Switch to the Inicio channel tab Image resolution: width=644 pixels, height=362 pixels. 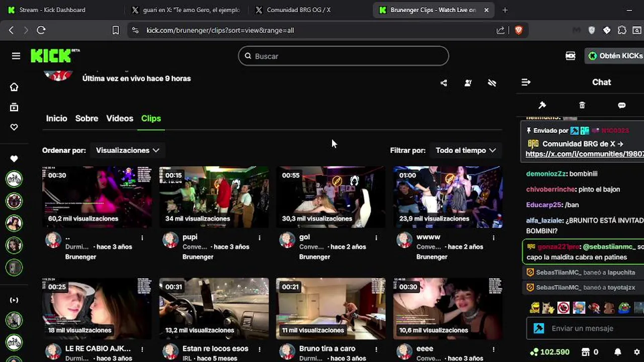point(56,119)
